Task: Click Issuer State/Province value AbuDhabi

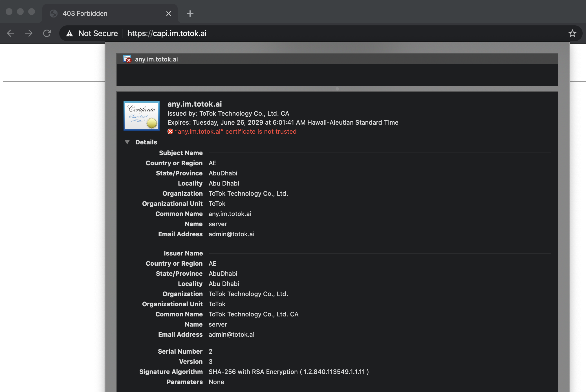Action: [x=223, y=274]
